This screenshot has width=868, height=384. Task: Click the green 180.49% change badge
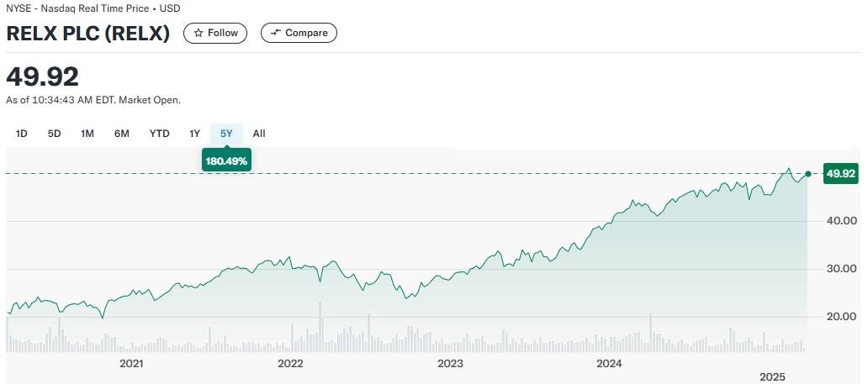coord(226,160)
